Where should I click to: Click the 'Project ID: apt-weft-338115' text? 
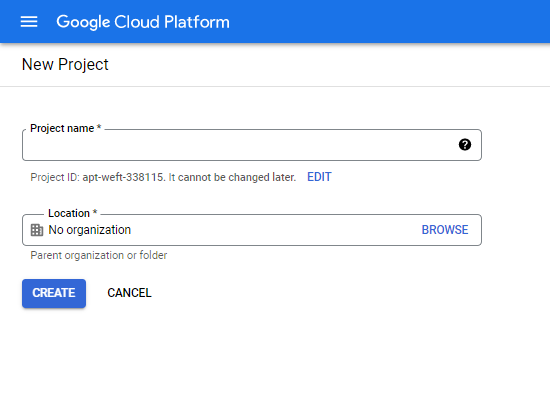point(97,177)
